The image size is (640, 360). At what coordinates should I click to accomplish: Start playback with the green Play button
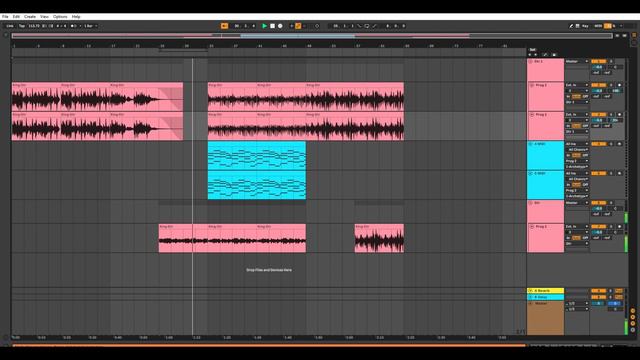[264, 26]
